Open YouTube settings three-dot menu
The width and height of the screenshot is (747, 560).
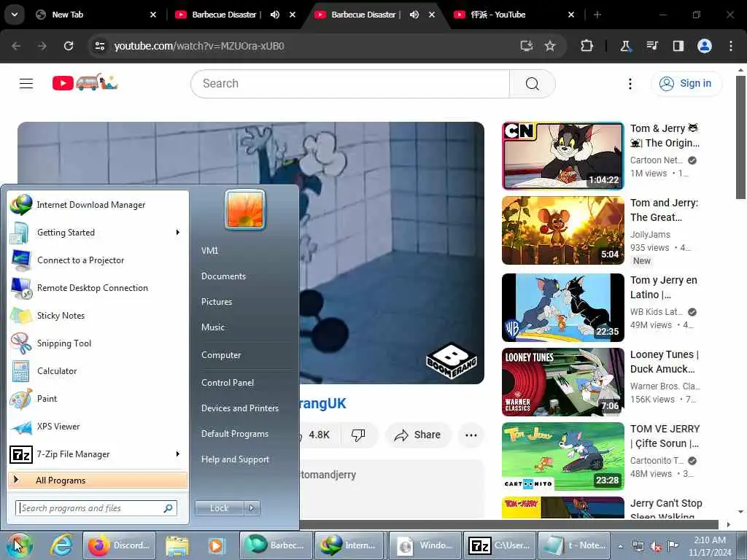tap(630, 84)
